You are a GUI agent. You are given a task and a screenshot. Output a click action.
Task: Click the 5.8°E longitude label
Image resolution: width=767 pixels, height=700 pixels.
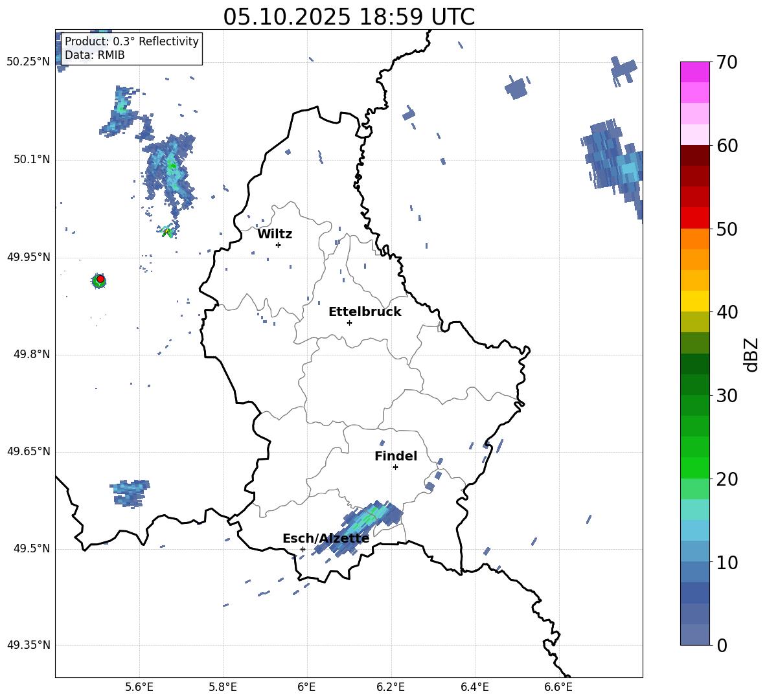coord(223,687)
